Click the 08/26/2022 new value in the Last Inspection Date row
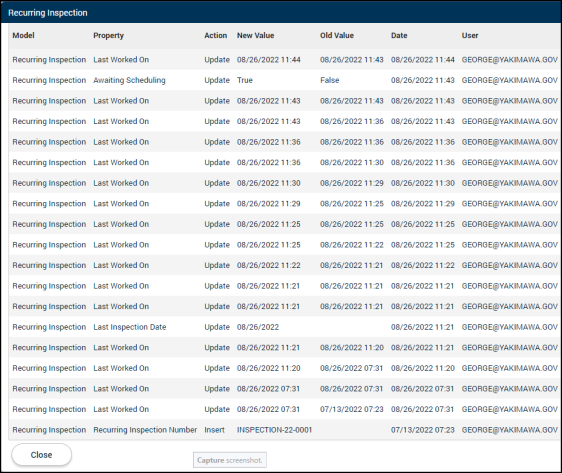 (x=258, y=327)
